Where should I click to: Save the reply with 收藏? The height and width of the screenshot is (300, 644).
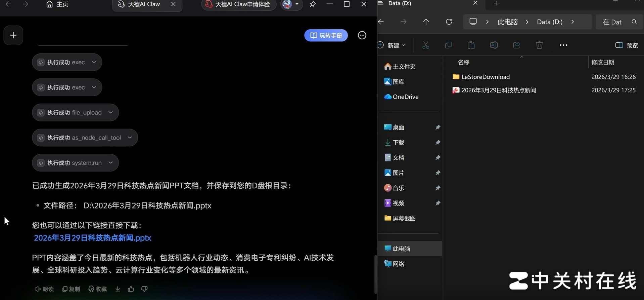(98, 289)
